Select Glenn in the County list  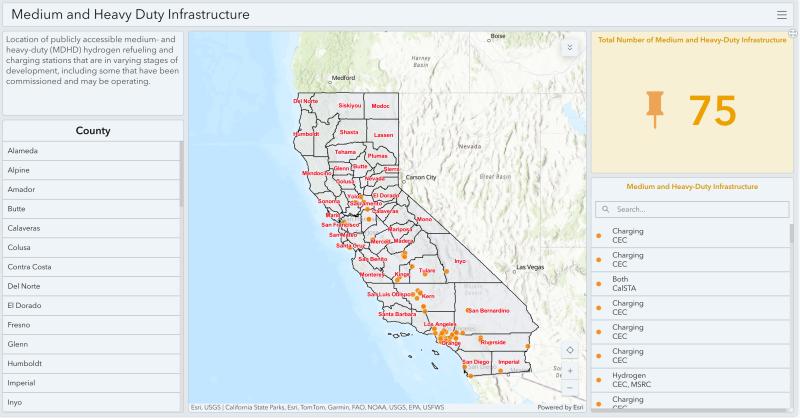tap(92, 345)
